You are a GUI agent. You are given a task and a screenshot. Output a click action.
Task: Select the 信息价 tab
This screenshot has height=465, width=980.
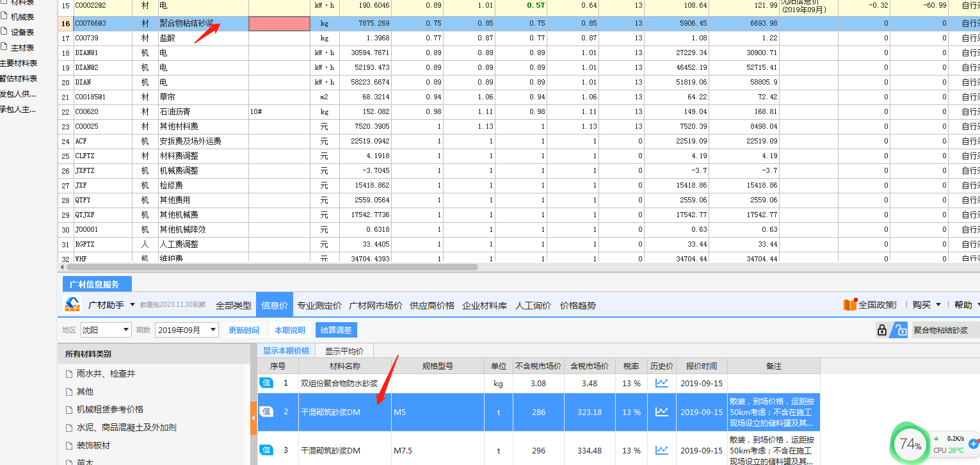(275, 306)
